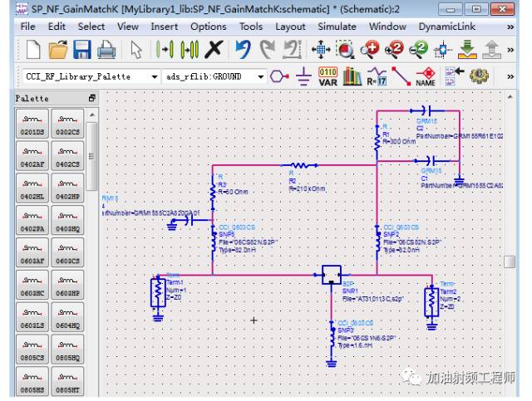Image resolution: width=532 pixels, height=401 pixels.
Task: Select resistor R2 in the schematic
Action: (300, 165)
